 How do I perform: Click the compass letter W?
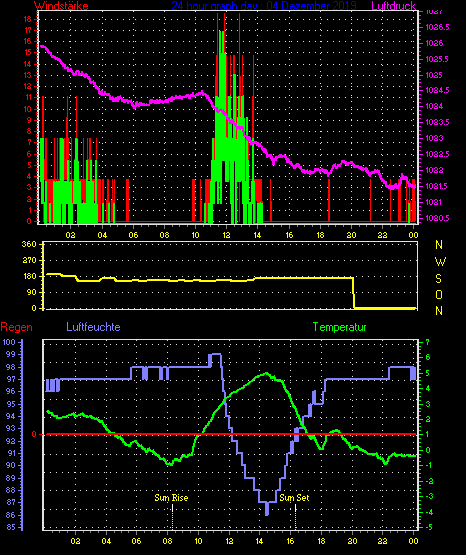pyautogui.click(x=440, y=262)
